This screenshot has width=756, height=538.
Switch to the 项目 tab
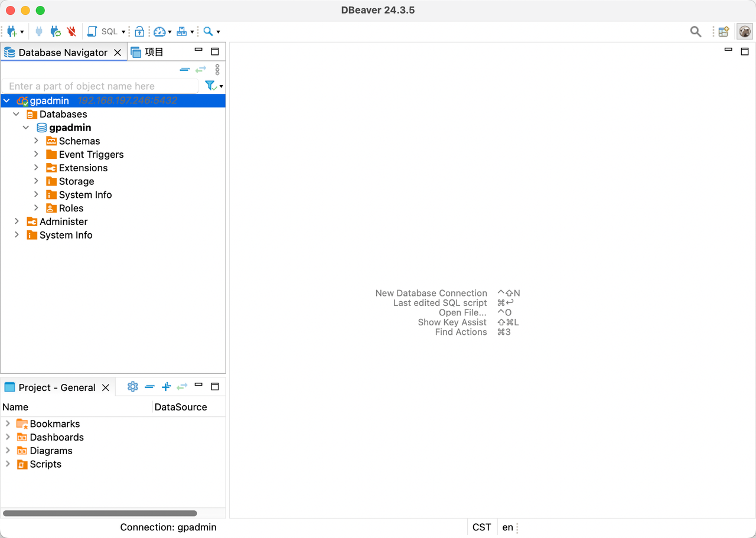pyautogui.click(x=154, y=53)
